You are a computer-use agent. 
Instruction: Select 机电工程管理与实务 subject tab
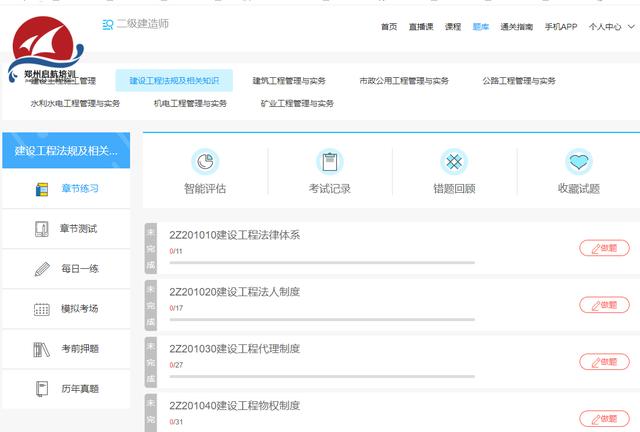(x=190, y=104)
